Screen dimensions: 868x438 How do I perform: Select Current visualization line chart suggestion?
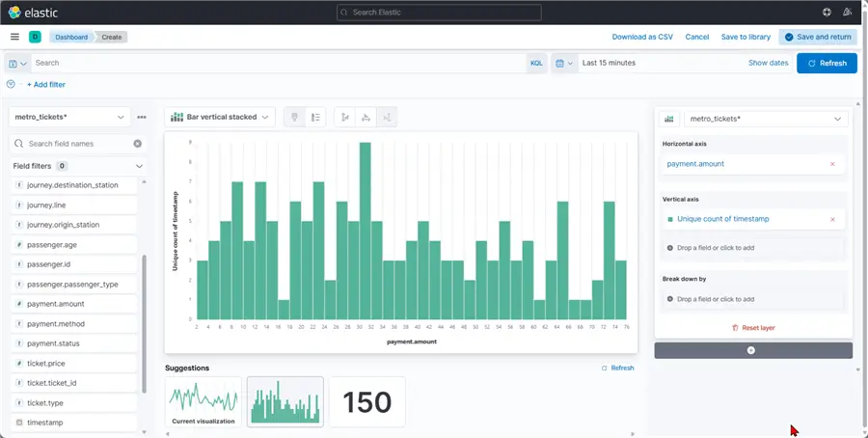coord(203,402)
